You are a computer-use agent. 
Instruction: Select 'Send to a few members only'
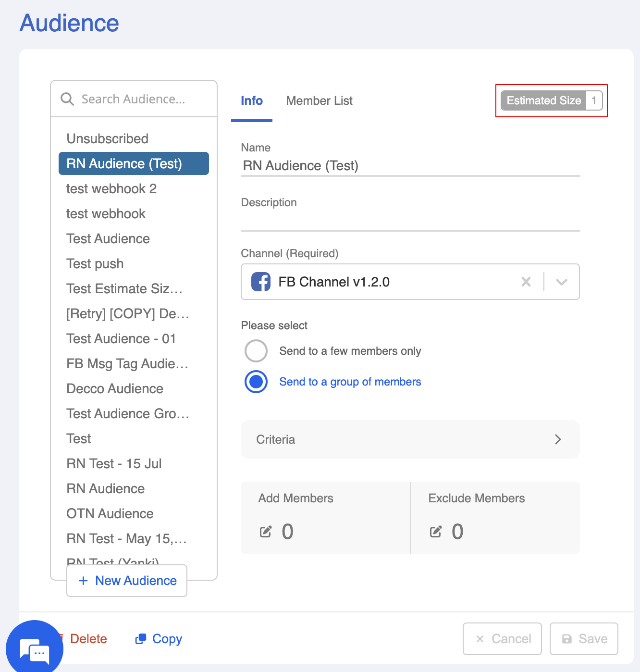(256, 351)
